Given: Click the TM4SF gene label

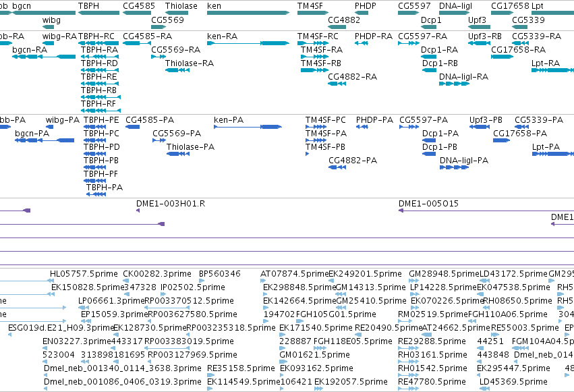Looking at the screenshot, I should tap(310, 6).
